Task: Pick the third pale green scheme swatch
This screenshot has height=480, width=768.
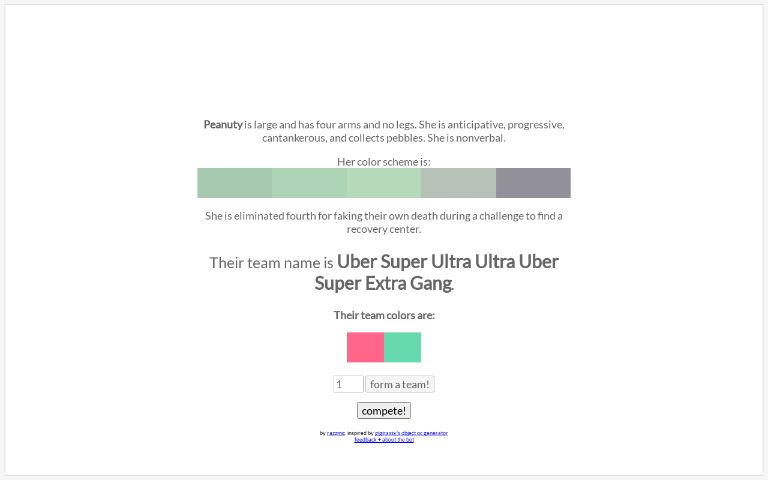Action: [384, 183]
